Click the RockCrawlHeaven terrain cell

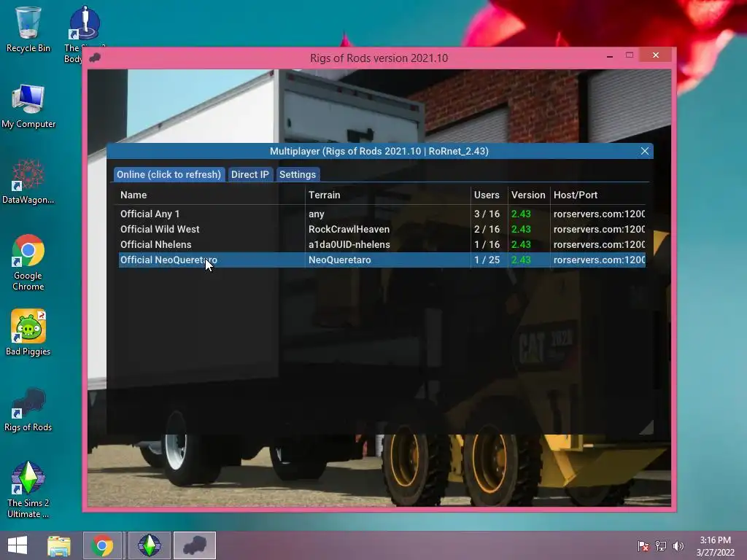[x=349, y=229]
